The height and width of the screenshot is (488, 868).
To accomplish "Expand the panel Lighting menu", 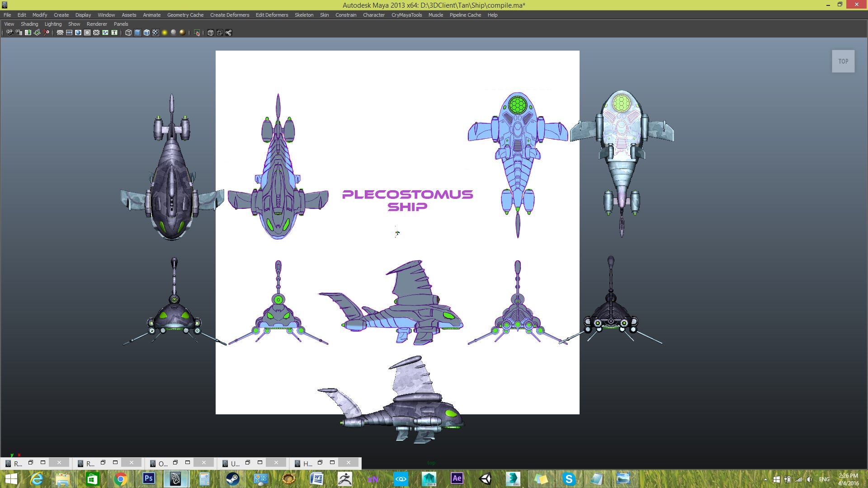I will [53, 24].
